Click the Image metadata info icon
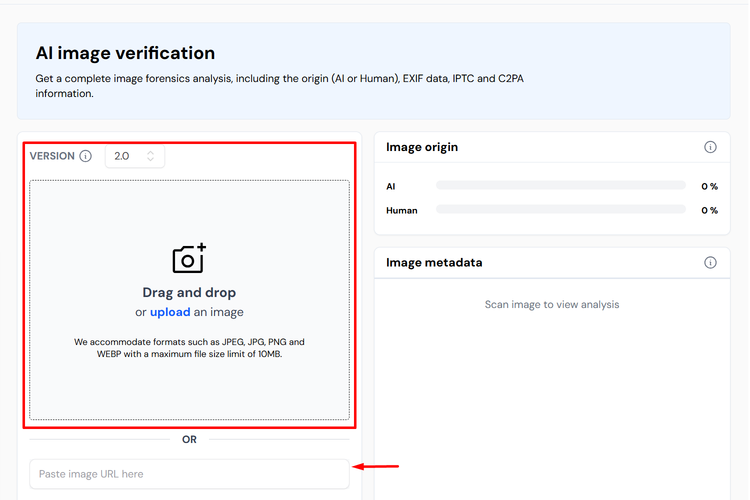This screenshot has height=500, width=750. pyautogui.click(x=710, y=262)
